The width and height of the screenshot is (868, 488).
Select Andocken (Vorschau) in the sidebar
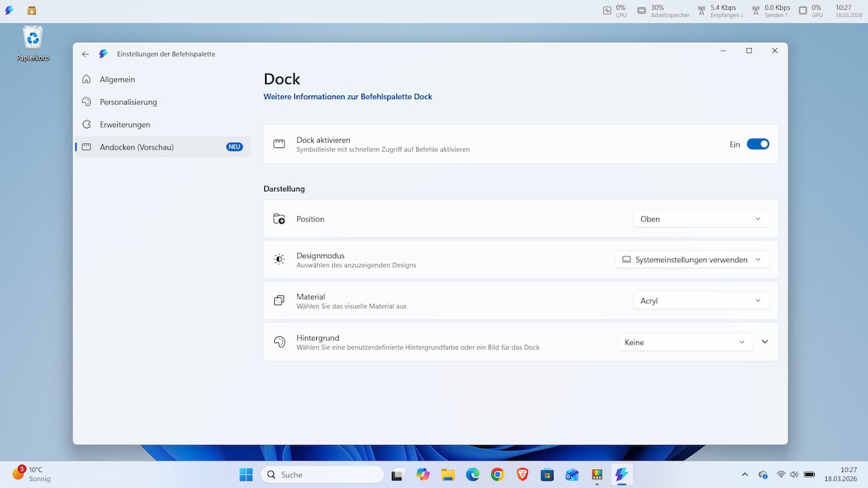click(163, 147)
